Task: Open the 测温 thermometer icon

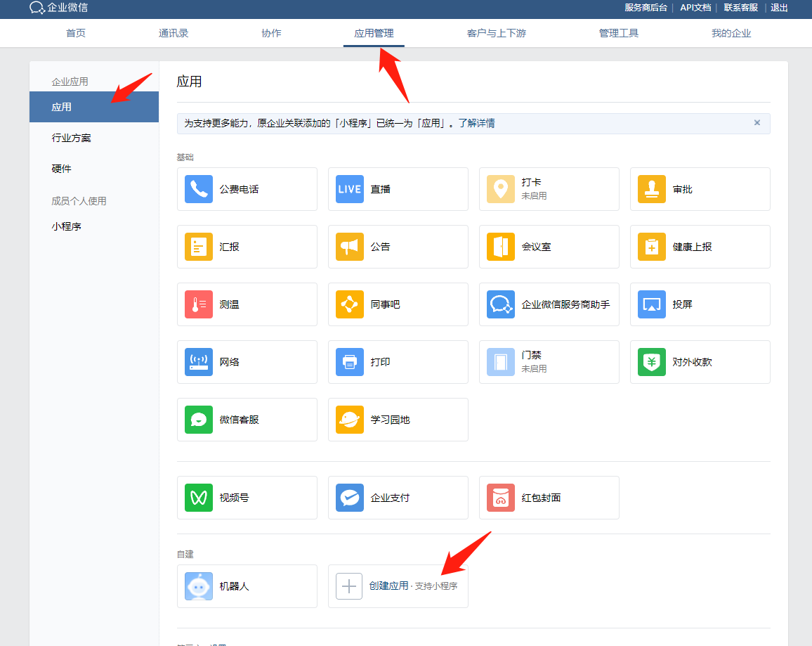Action: [x=199, y=304]
